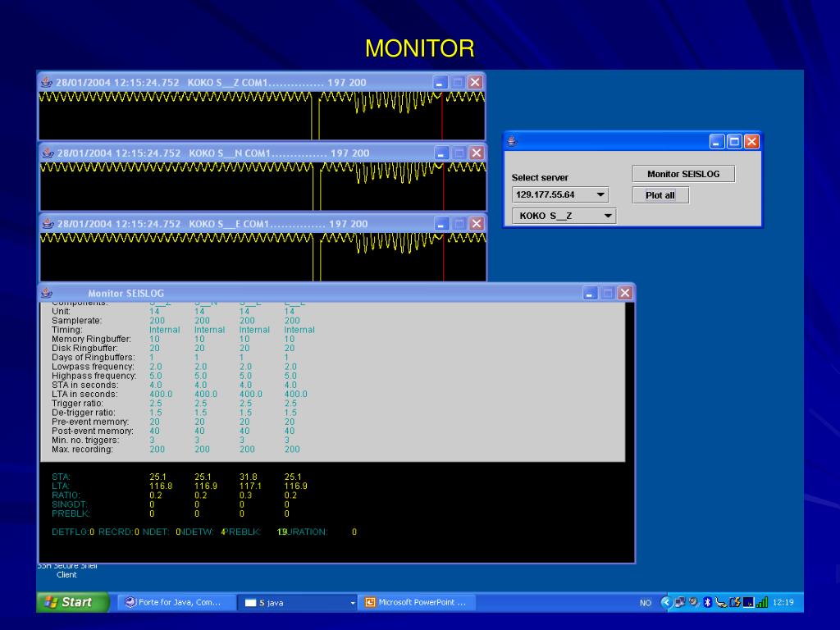Maximize the Select server window
This screenshot has width=840, height=630.
pos(734,141)
